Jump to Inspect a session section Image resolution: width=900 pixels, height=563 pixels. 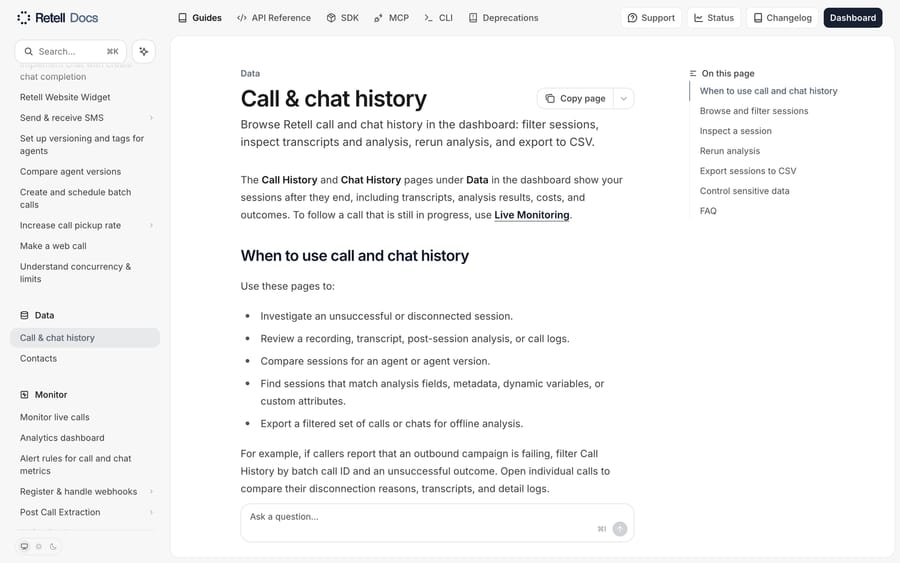click(736, 131)
